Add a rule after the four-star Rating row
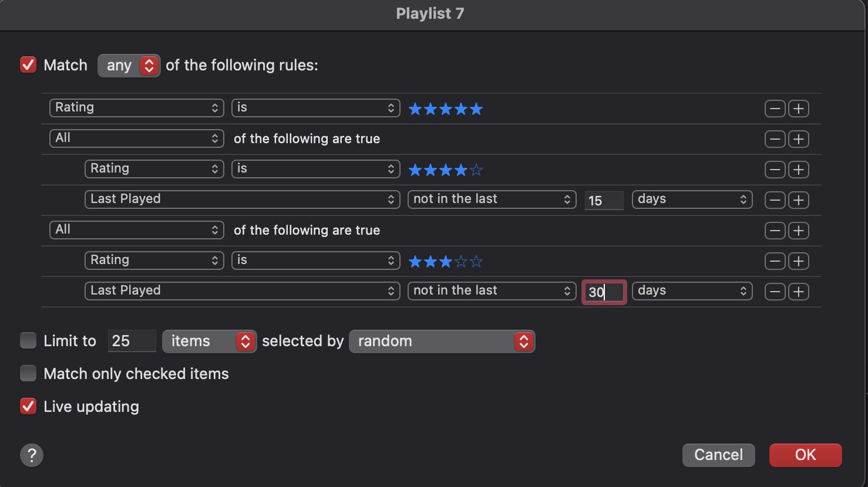Screen dimensions: 868x487 (798, 170)
